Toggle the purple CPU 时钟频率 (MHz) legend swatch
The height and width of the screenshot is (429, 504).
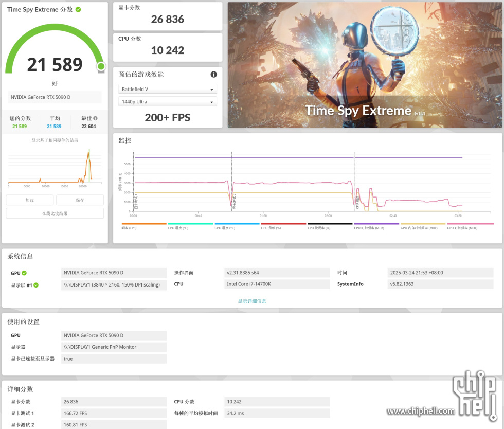click(x=376, y=224)
